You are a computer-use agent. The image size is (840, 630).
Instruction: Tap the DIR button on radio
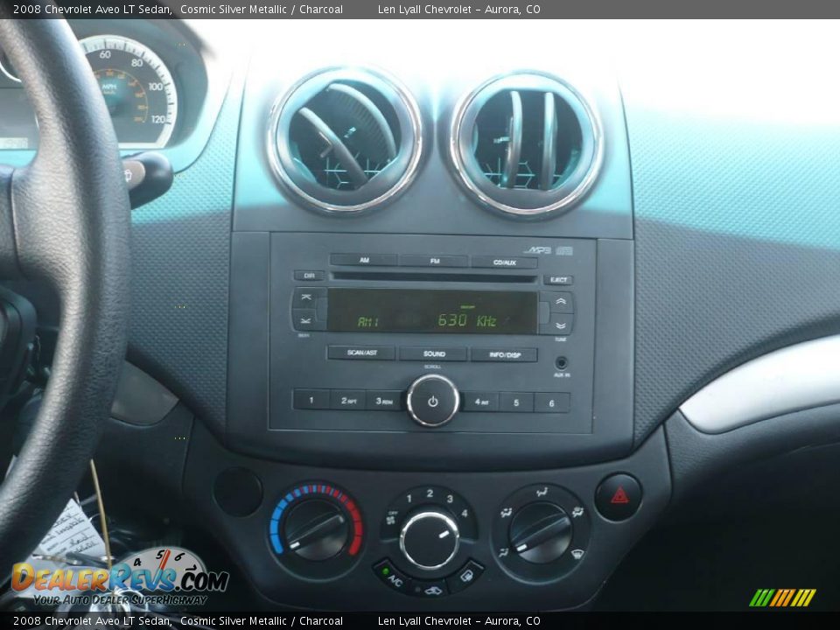(309, 276)
